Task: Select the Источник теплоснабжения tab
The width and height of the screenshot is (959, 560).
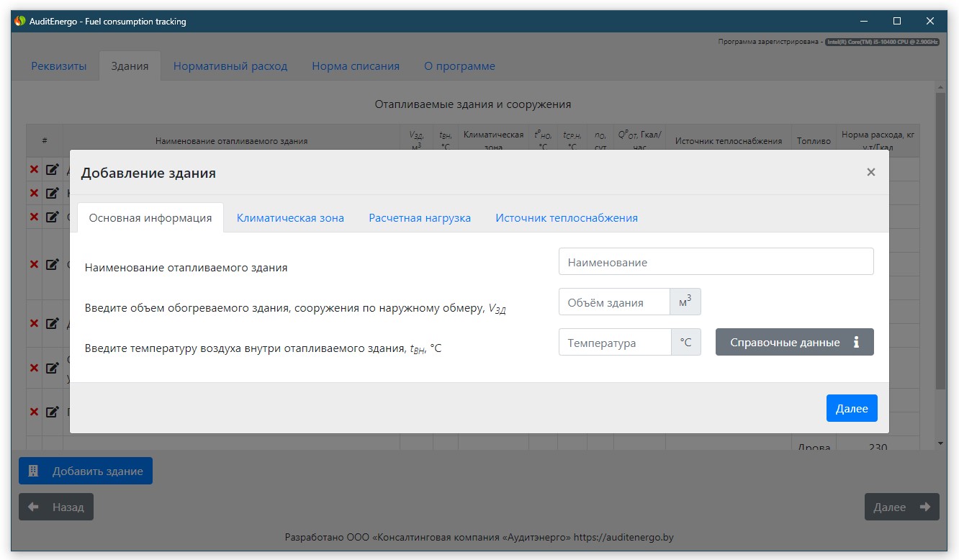Action: 566,218
